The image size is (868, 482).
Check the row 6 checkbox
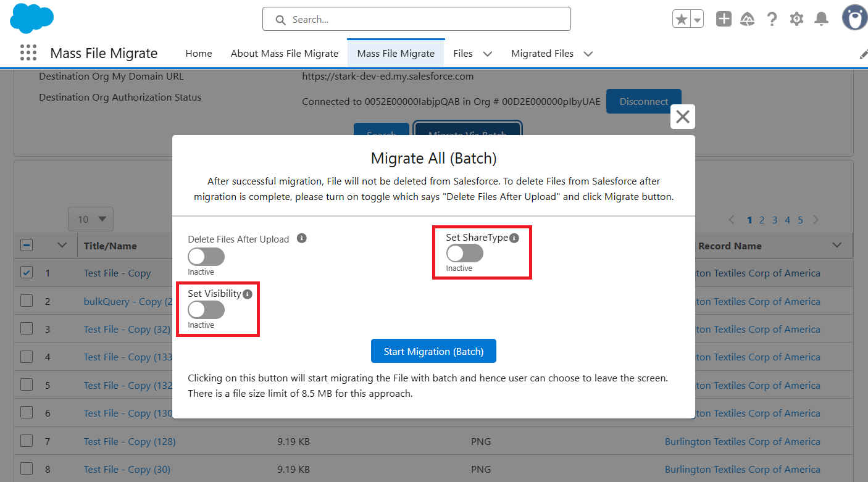pyautogui.click(x=27, y=413)
